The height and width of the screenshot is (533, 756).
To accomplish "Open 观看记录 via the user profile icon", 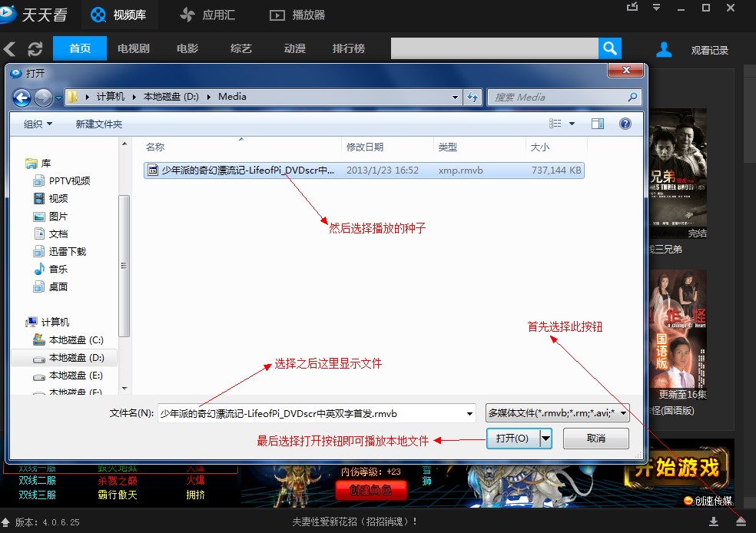I will [664, 48].
